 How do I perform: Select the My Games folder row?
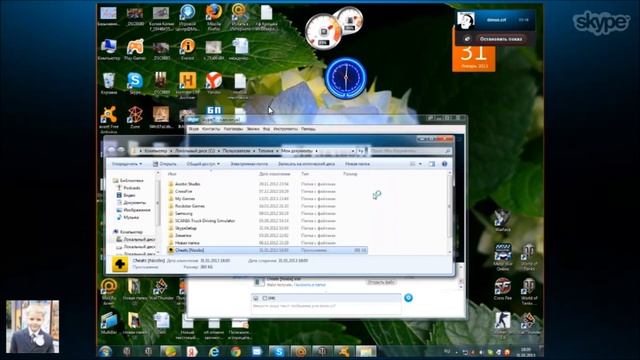(x=267, y=198)
